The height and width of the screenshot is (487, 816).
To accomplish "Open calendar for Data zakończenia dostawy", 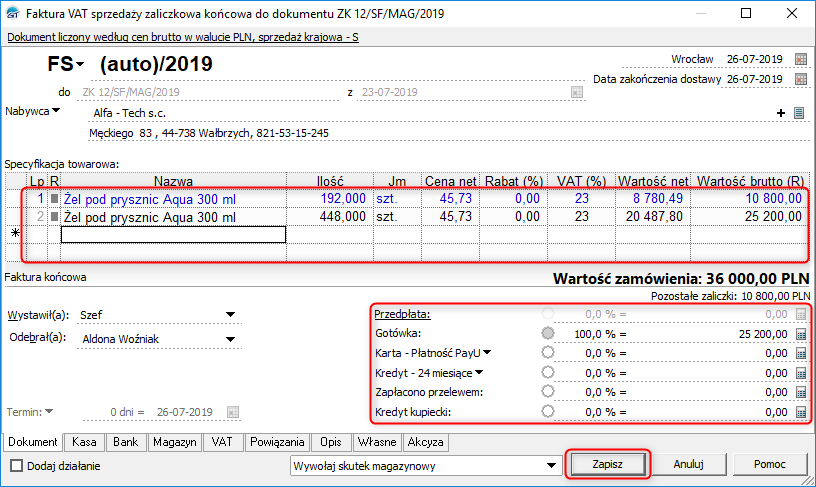I will click(x=800, y=79).
